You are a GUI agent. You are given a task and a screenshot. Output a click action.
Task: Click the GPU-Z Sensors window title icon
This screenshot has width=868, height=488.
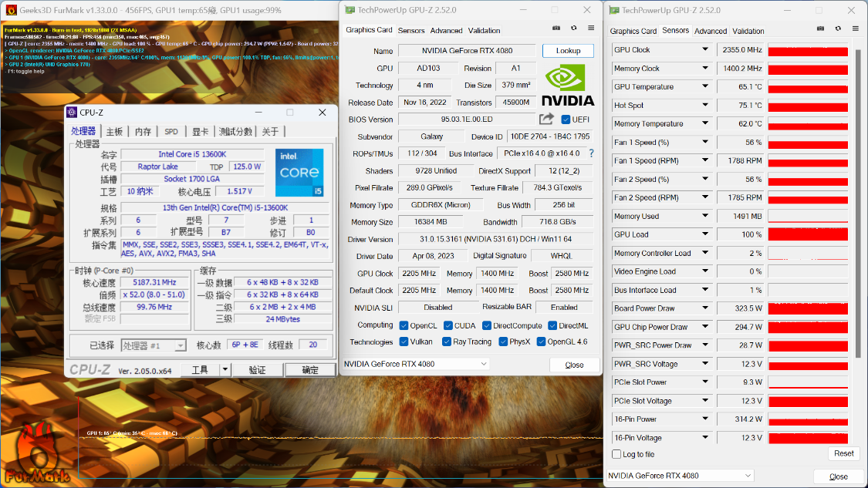click(x=614, y=10)
